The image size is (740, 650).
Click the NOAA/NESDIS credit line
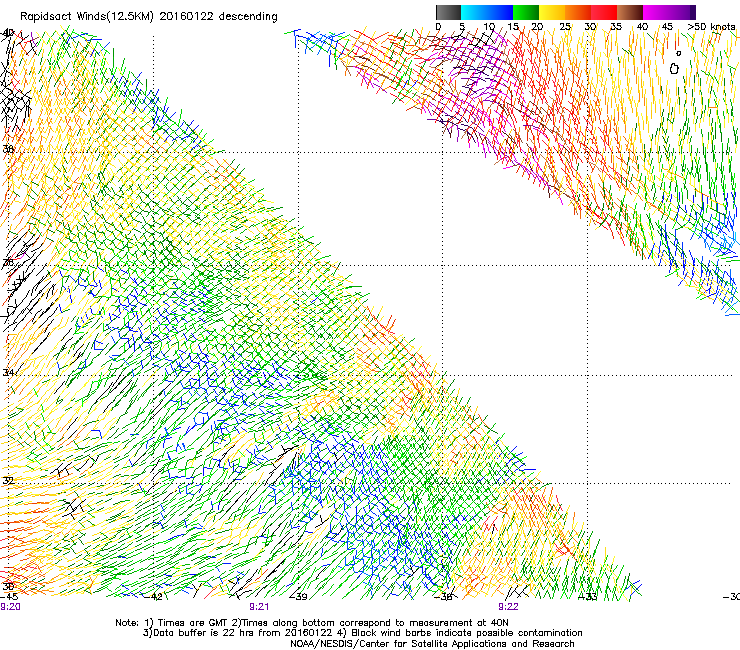(x=432, y=644)
